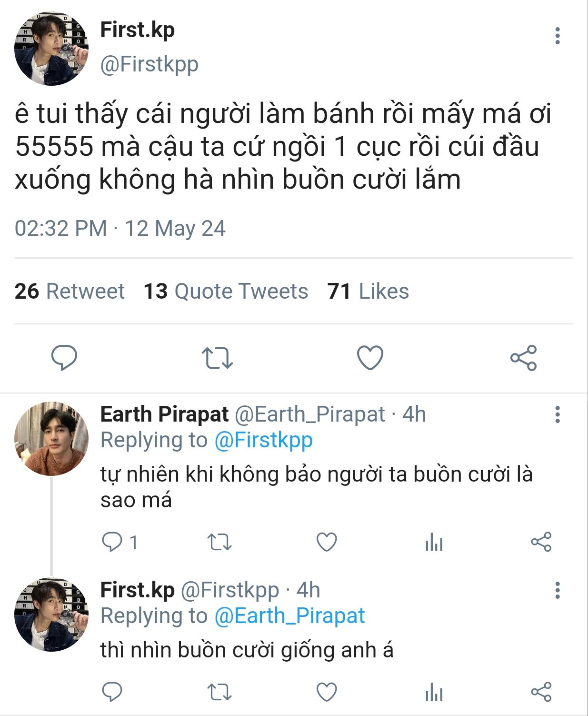Like the main tweet with the heart icon
Viewport: 588px width, 716px height.
tap(370, 358)
